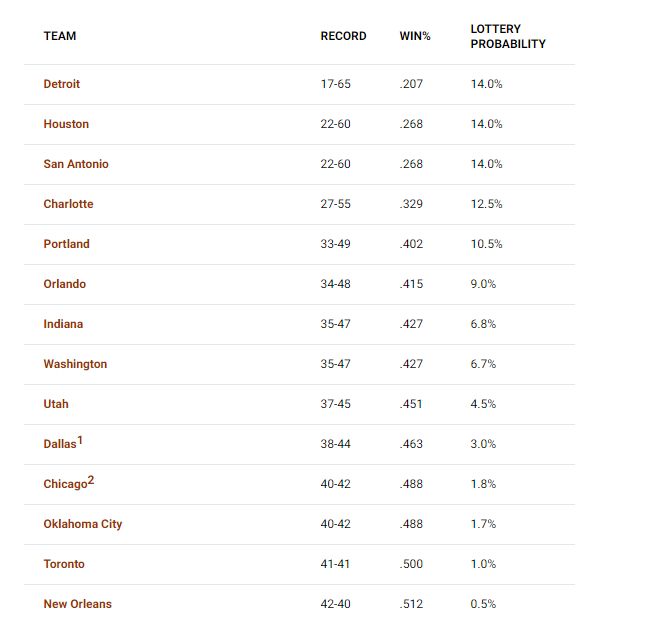Click the Indiana team link
This screenshot has width=645, height=620.
(63, 324)
